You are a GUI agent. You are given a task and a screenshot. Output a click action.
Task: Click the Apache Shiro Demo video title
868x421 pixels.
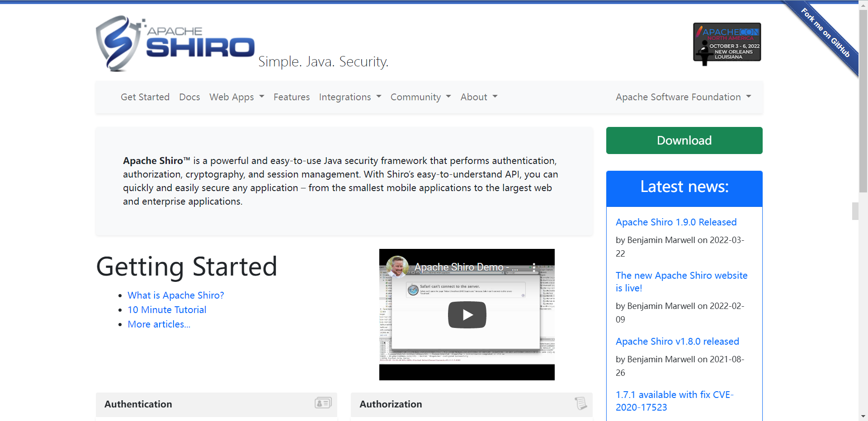tap(466, 267)
